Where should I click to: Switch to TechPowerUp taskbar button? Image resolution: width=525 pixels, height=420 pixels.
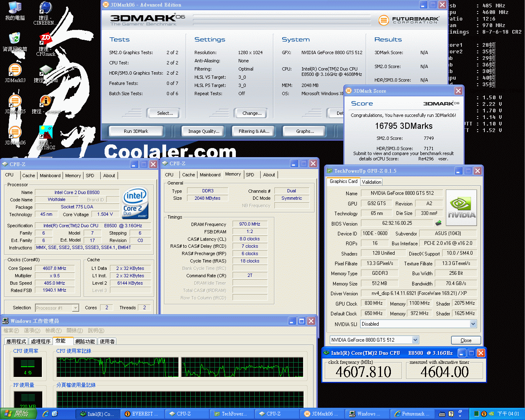233,414
